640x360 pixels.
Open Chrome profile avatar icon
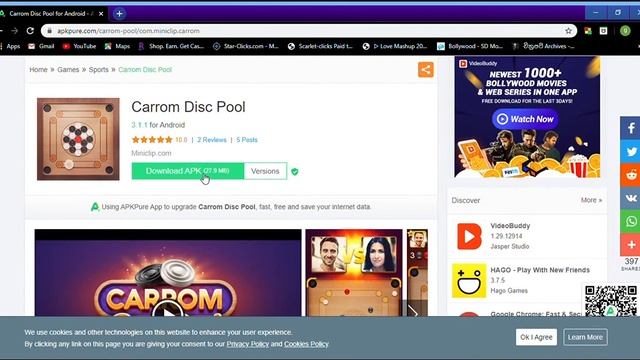(624, 31)
